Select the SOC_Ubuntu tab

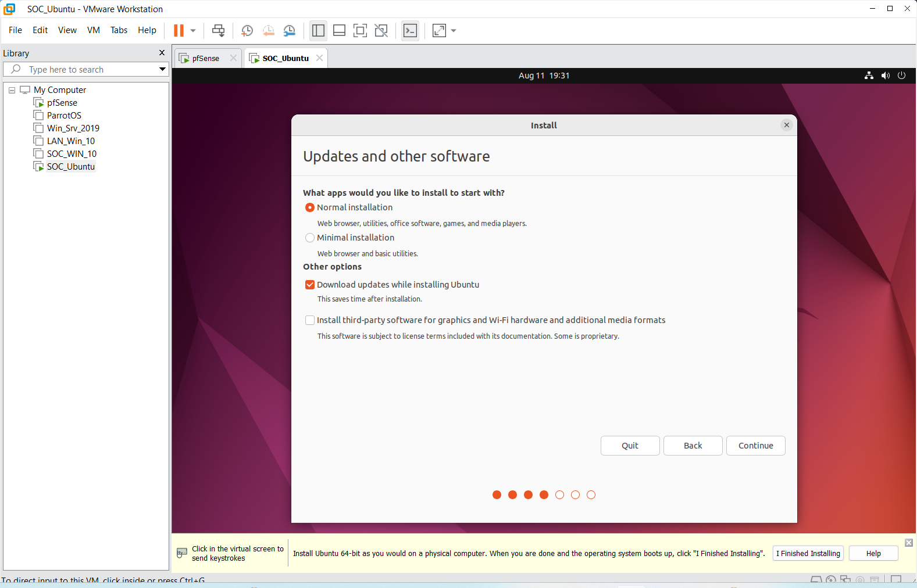coord(285,58)
